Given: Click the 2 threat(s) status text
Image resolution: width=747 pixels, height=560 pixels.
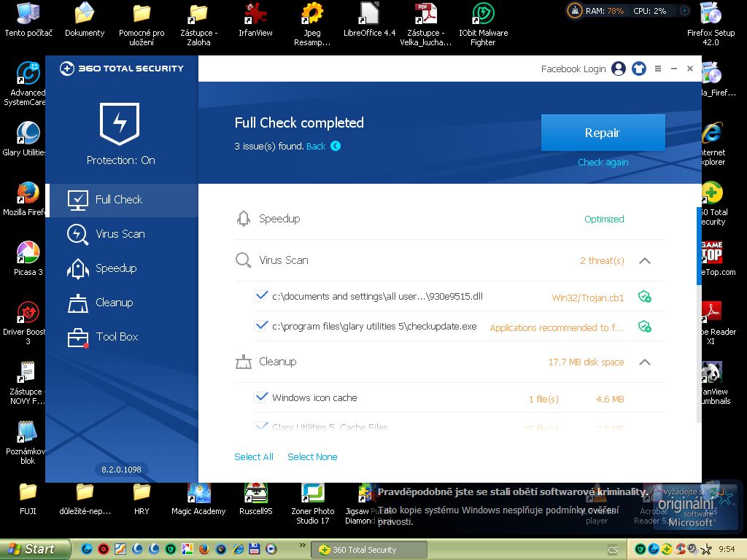Looking at the screenshot, I should (x=602, y=261).
